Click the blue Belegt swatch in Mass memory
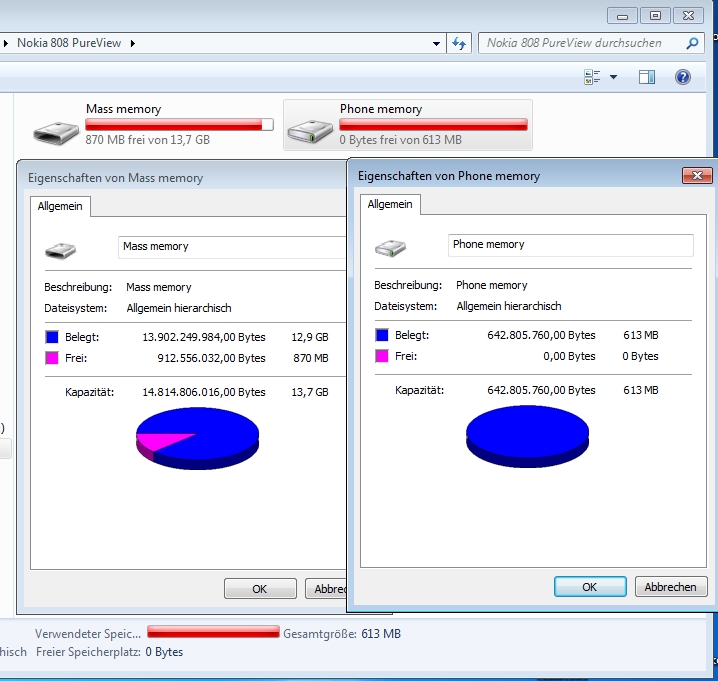The width and height of the screenshot is (718, 681). tap(52, 337)
